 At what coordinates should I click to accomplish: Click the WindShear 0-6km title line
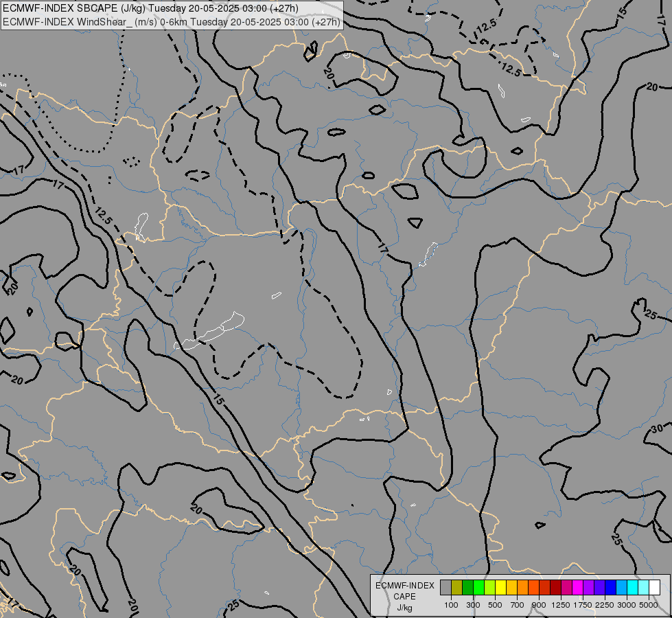(x=172, y=22)
